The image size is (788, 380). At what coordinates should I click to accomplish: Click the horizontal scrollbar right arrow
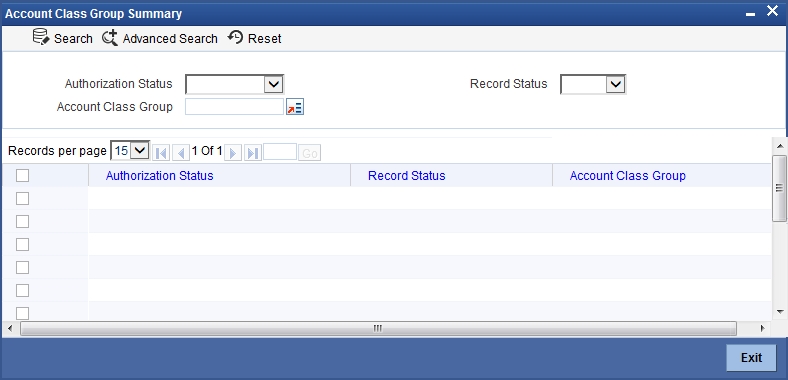pyautogui.click(x=762, y=328)
